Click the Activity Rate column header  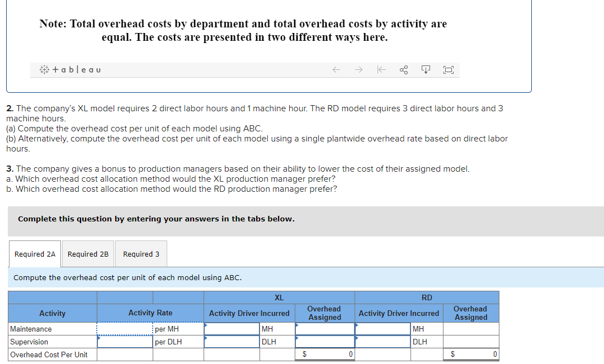[x=150, y=313]
